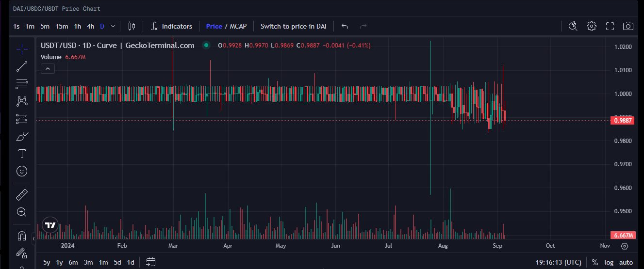
Task: Collapse the indicator legend chevron
Action: click(x=47, y=69)
